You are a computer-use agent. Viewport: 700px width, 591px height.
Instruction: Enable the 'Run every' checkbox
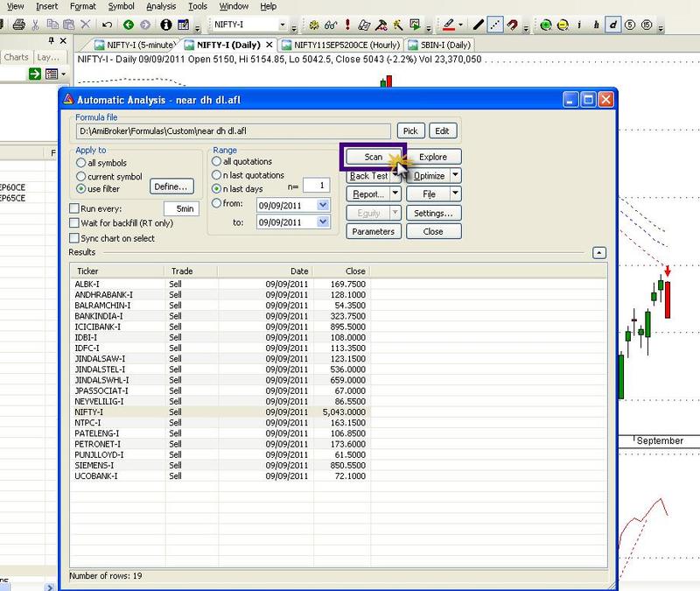tap(74, 208)
